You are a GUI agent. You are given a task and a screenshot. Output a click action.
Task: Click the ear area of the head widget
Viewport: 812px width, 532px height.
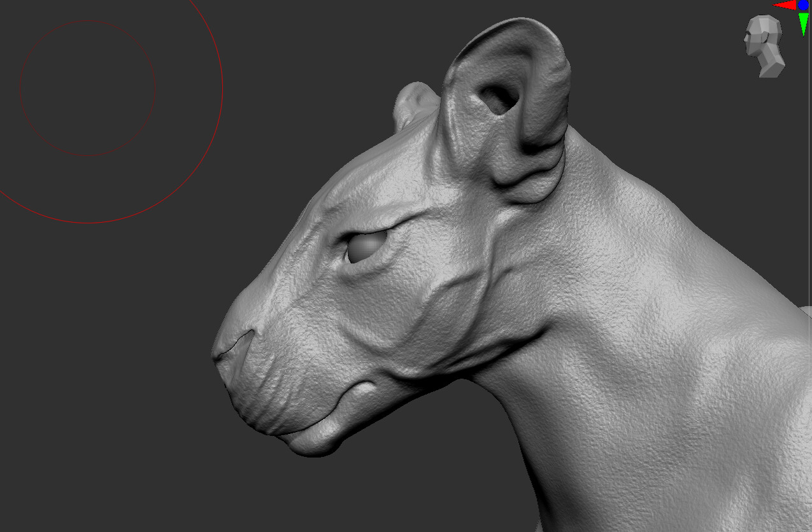pyautogui.click(x=764, y=38)
